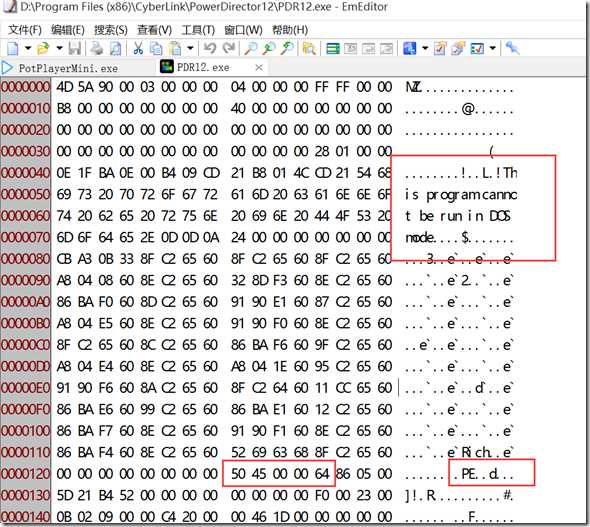Select the PDR12.exe tab

(x=203, y=67)
